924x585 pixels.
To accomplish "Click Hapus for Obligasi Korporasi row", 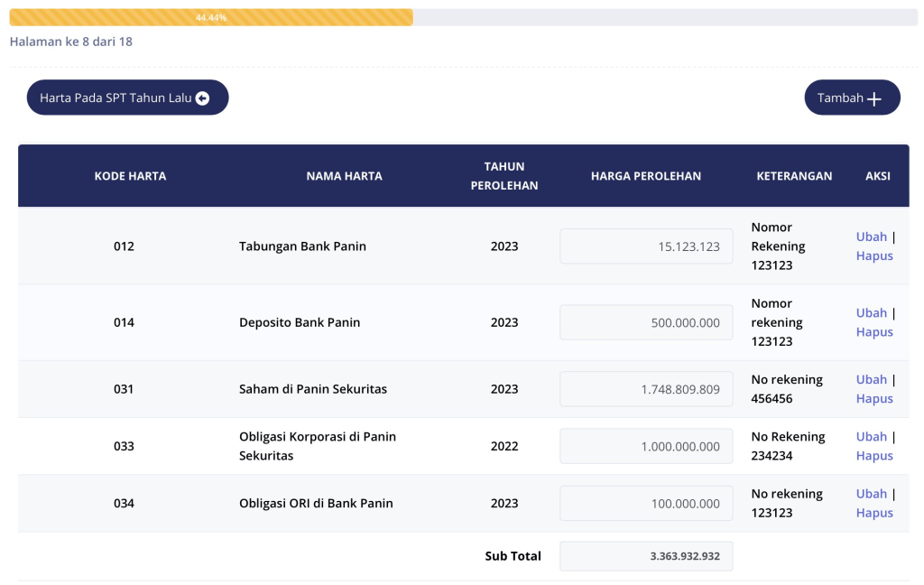I will [873, 455].
